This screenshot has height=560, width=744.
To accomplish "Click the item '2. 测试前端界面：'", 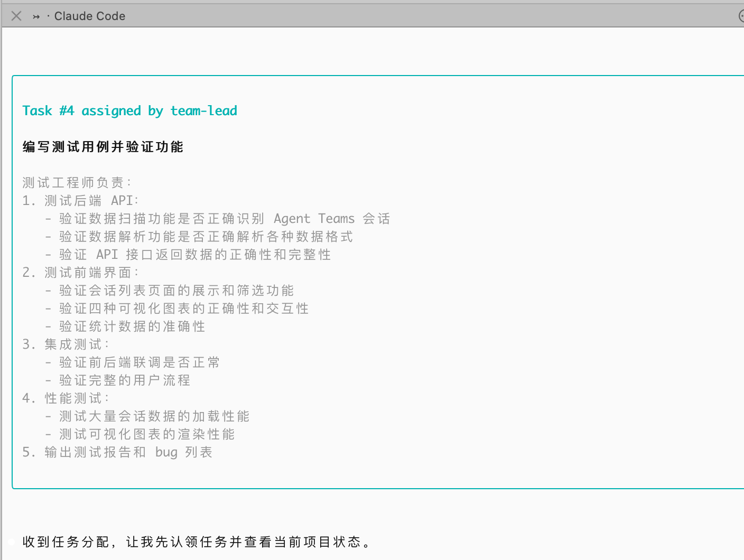I will [81, 272].
